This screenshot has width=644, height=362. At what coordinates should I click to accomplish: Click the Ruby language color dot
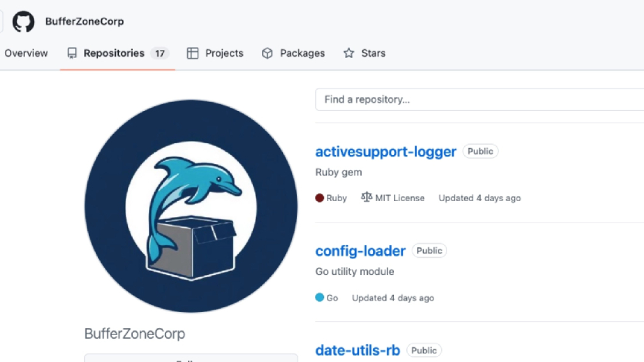320,198
